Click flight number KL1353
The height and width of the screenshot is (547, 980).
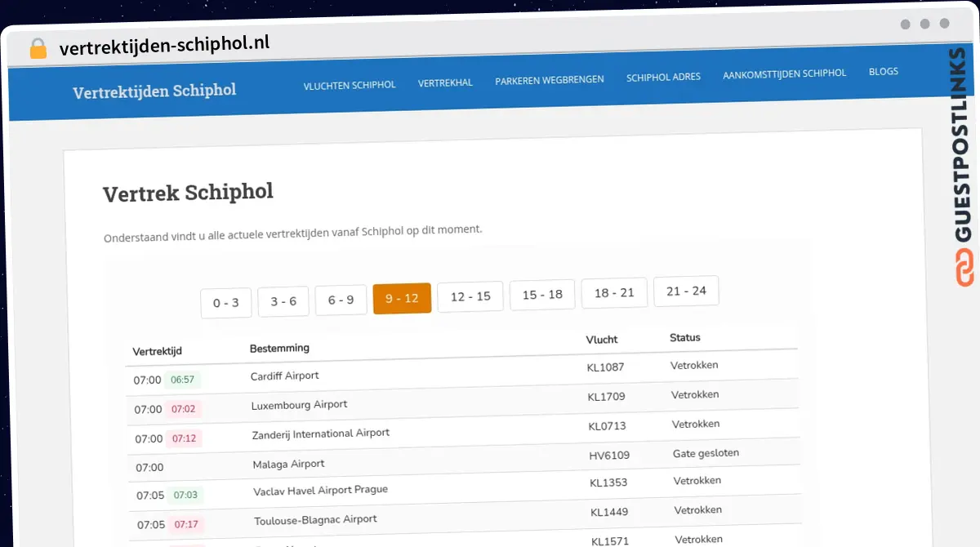608,483
